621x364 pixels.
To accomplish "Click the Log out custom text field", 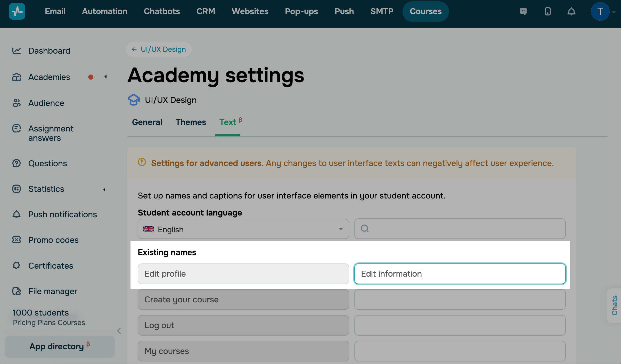I will tap(460, 325).
